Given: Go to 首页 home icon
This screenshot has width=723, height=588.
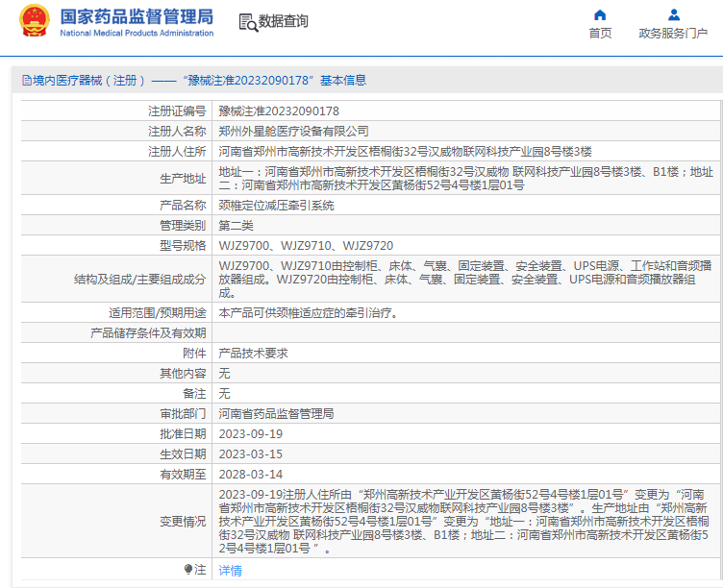Looking at the screenshot, I should click(600, 15).
